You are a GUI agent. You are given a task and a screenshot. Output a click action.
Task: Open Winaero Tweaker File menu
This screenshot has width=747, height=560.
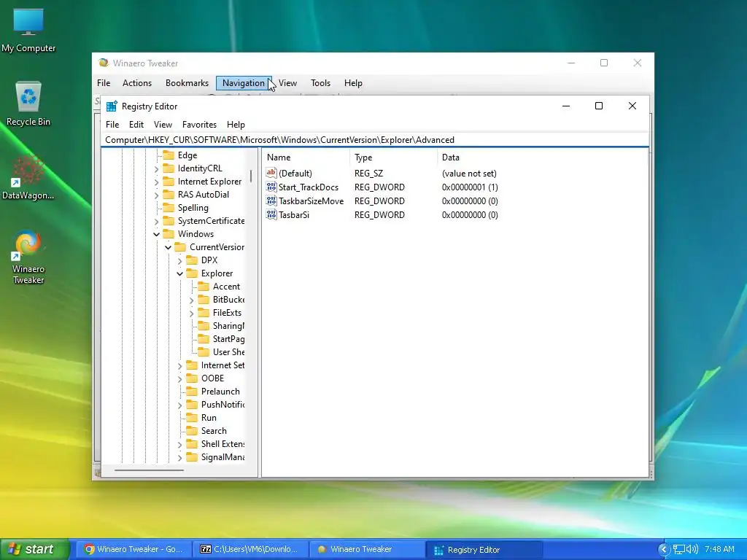tap(104, 83)
